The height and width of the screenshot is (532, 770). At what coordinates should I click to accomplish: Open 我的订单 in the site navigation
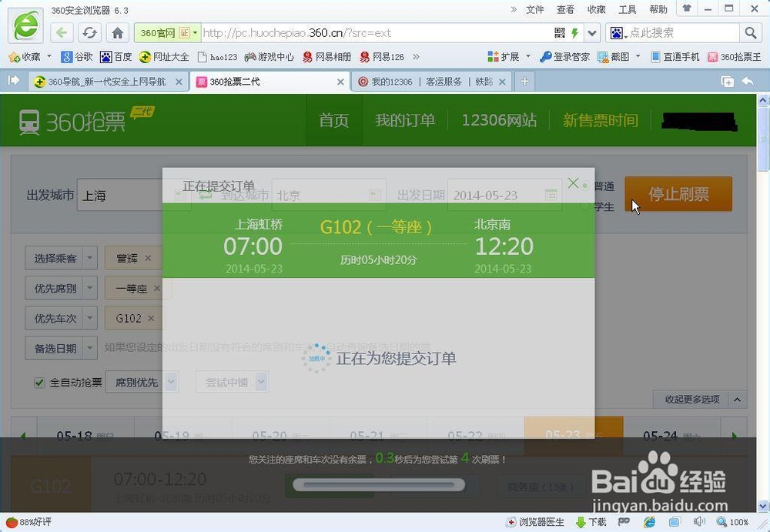pyautogui.click(x=405, y=120)
